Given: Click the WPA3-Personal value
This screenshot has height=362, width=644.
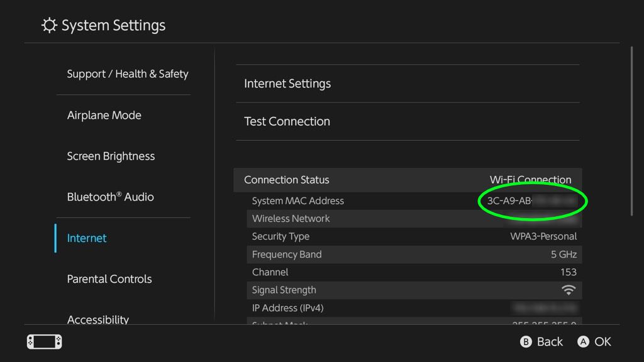Looking at the screenshot, I should click(x=543, y=236).
